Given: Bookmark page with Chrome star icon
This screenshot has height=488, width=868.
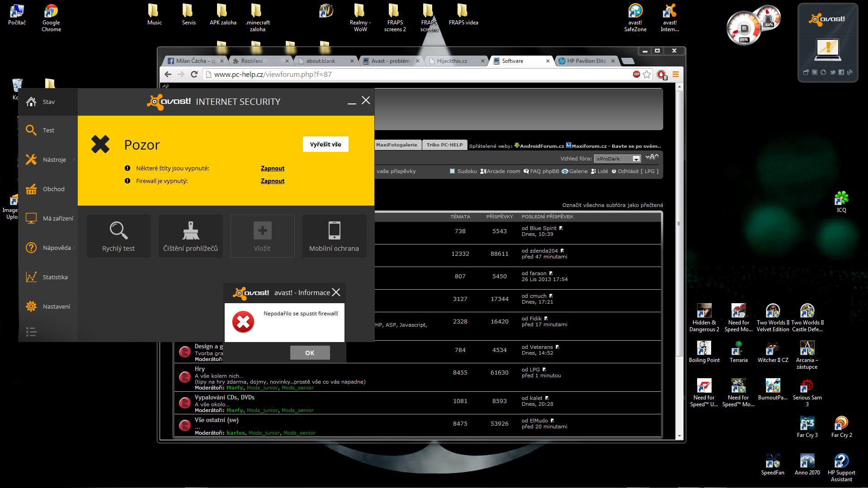Looking at the screenshot, I should click(647, 74).
